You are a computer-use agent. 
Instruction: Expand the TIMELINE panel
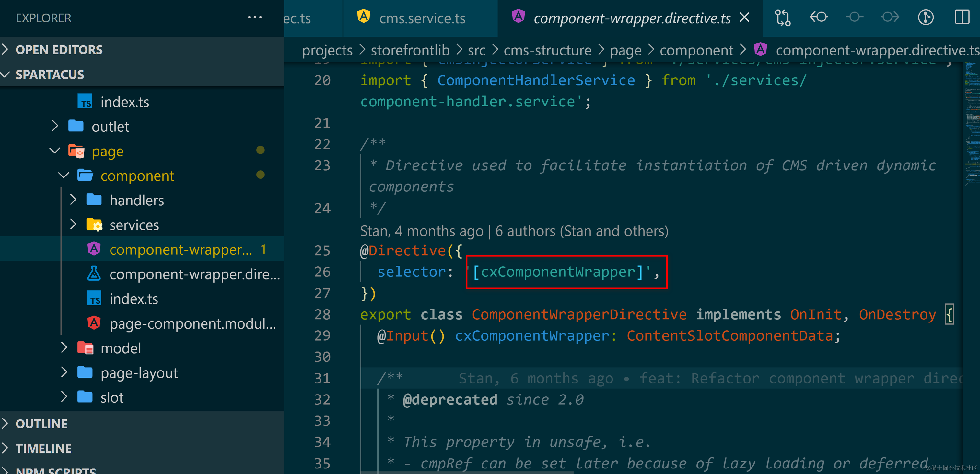[x=43, y=448]
